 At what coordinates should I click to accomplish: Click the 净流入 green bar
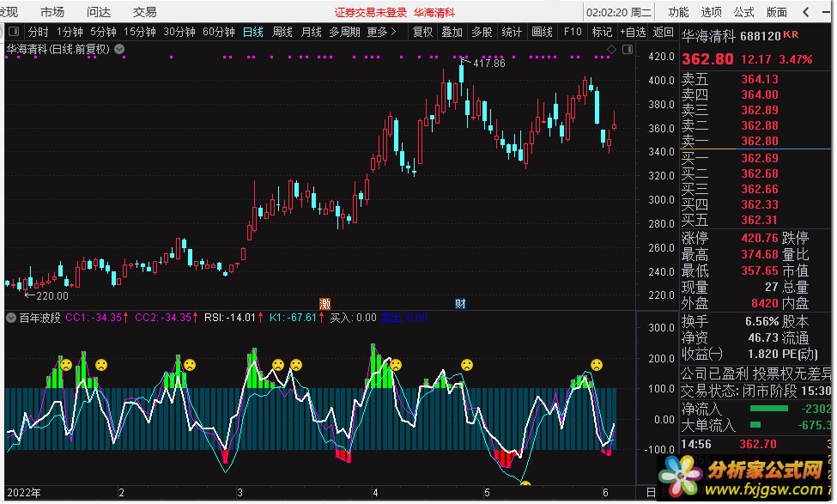[x=768, y=409]
